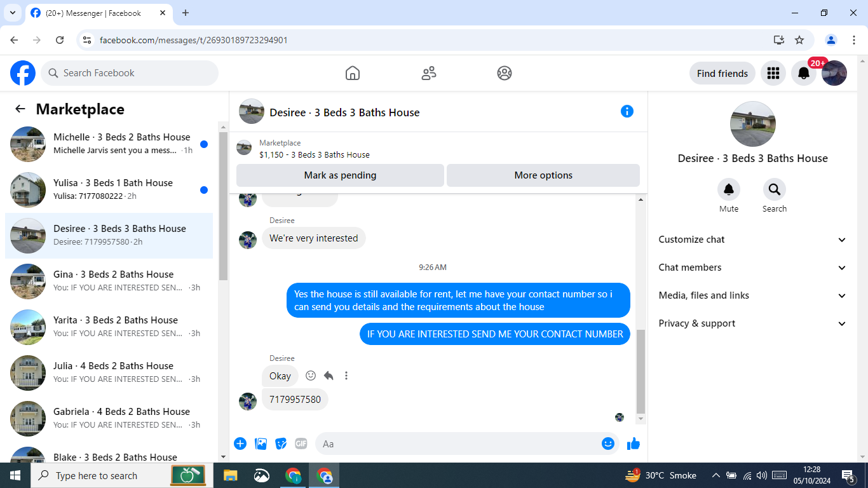The height and width of the screenshot is (488, 868).
Task: Open the tab search dropdown in Chrome
Action: pos(12,13)
